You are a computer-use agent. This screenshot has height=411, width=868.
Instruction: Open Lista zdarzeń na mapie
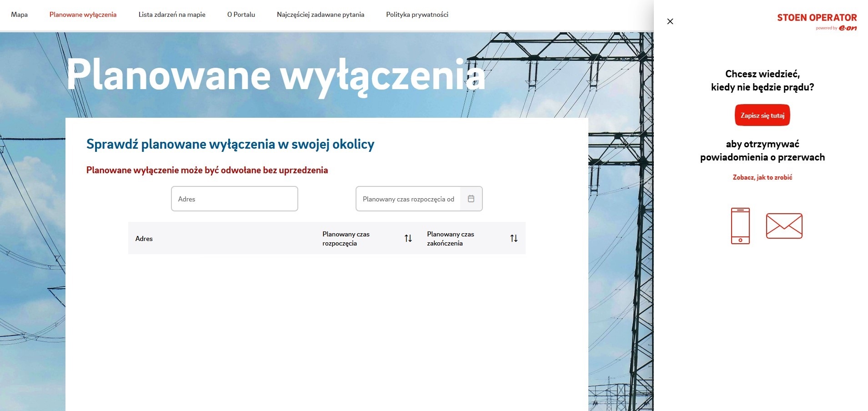[172, 15]
